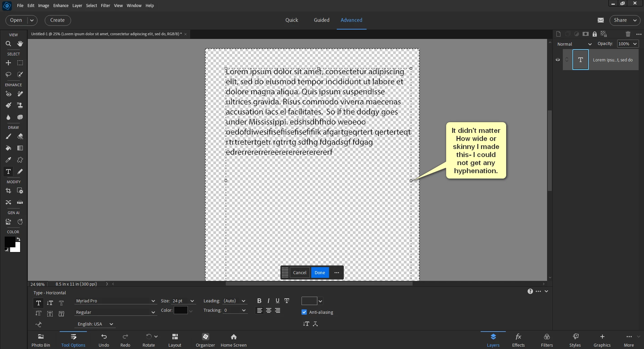Image resolution: width=644 pixels, height=349 pixels.
Task: Set text alignment to right
Action: coord(278,310)
